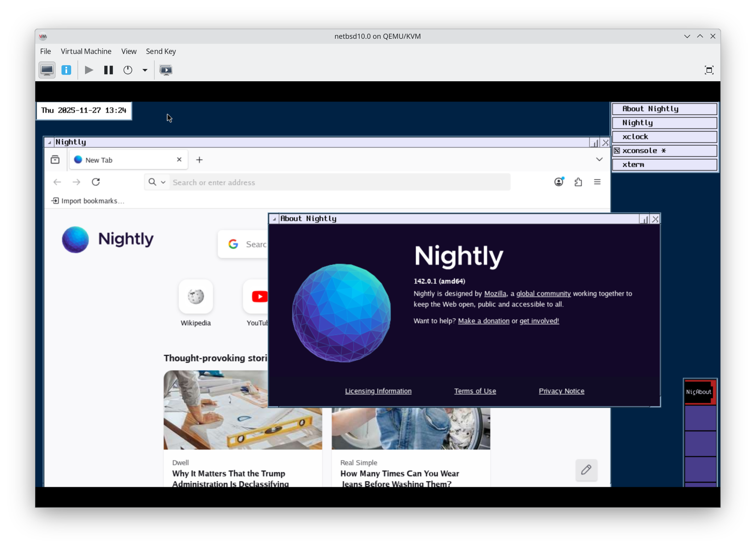Viewport: 756px width, 549px height.
Task: Open the Send Key menu
Action: click(161, 51)
